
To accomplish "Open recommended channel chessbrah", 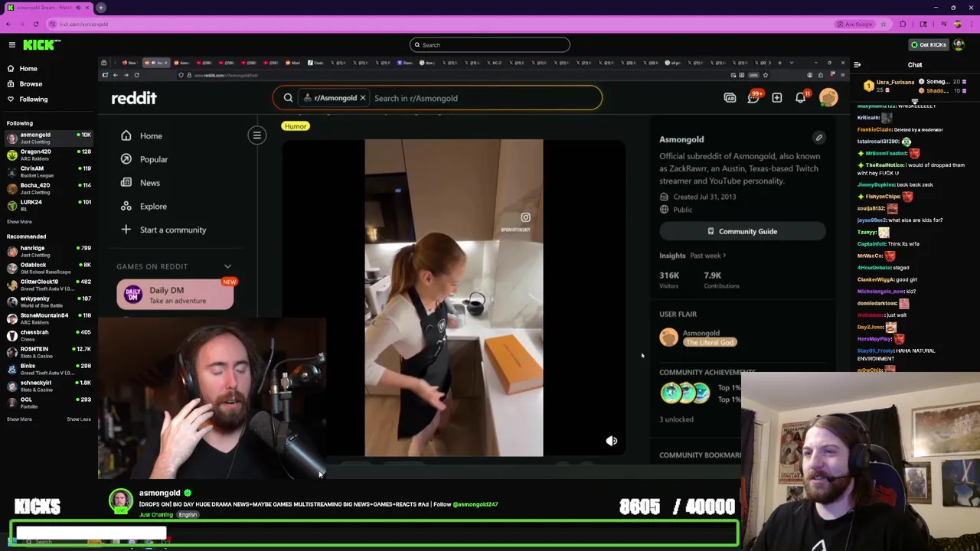I will [48, 335].
